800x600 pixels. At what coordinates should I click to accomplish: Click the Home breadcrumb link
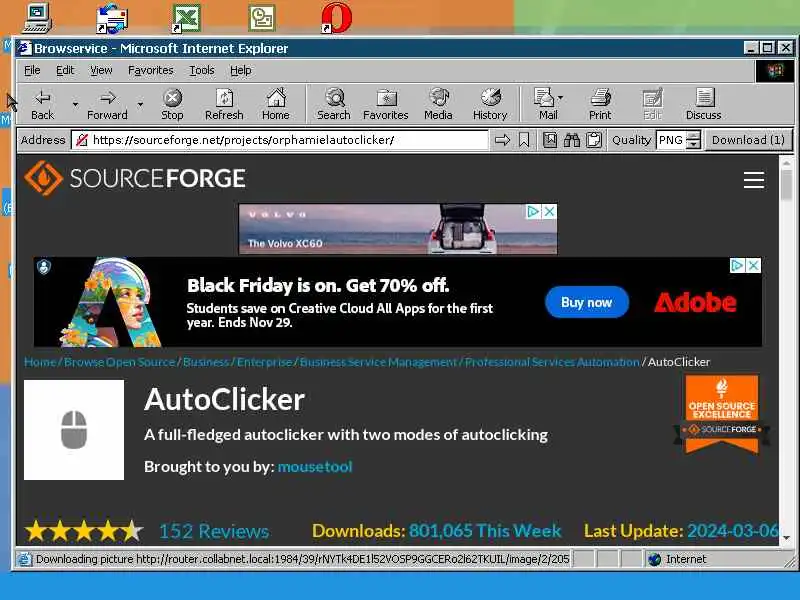point(40,362)
